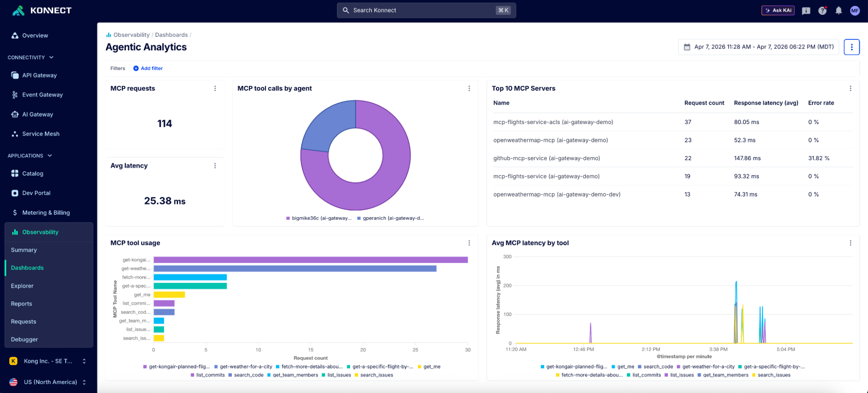Screen dimensions: 868x393
Task: Click the API Gateway icon
Action: coord(14,75)
